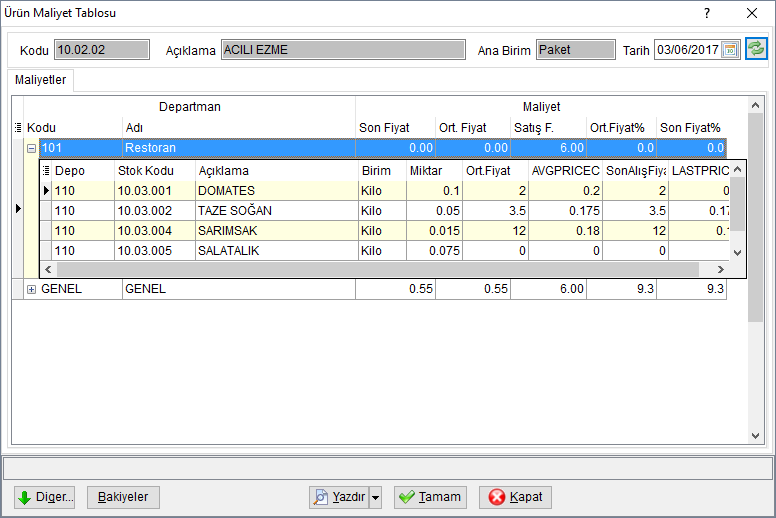Viewport: 776px width, 518px height.
Task: Click the Son Fiyat column header
Action: click(395, 128)
